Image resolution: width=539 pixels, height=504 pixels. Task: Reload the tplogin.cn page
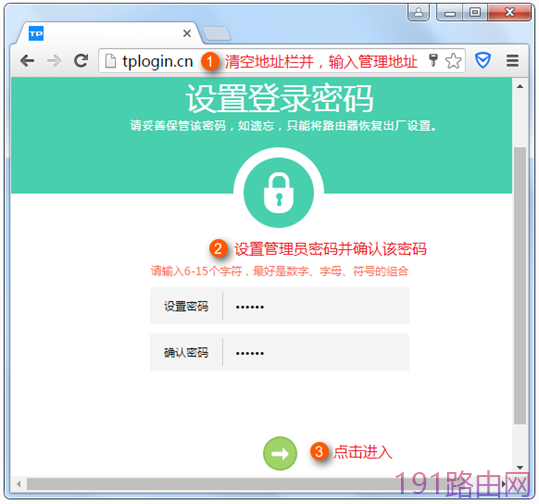[81, 61]
